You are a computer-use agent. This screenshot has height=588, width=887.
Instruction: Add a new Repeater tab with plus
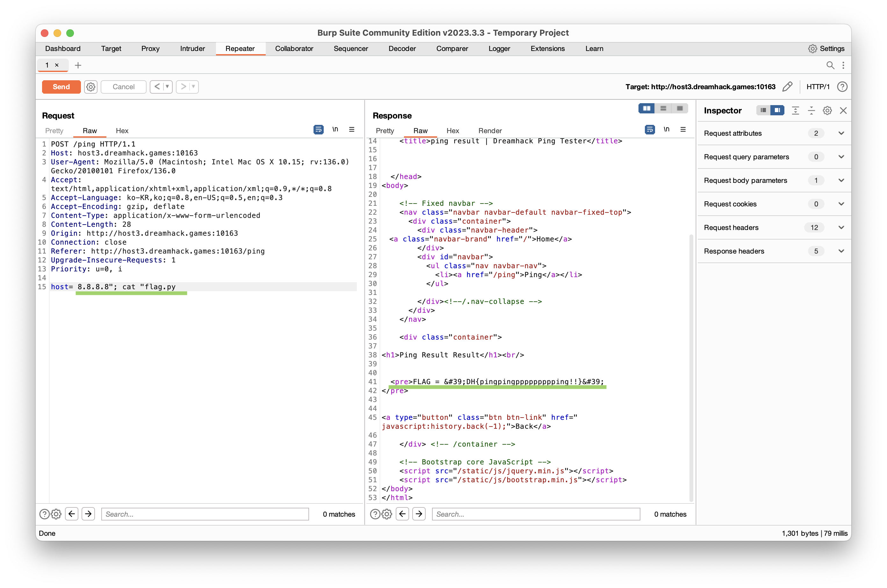[x=78, y=65]
